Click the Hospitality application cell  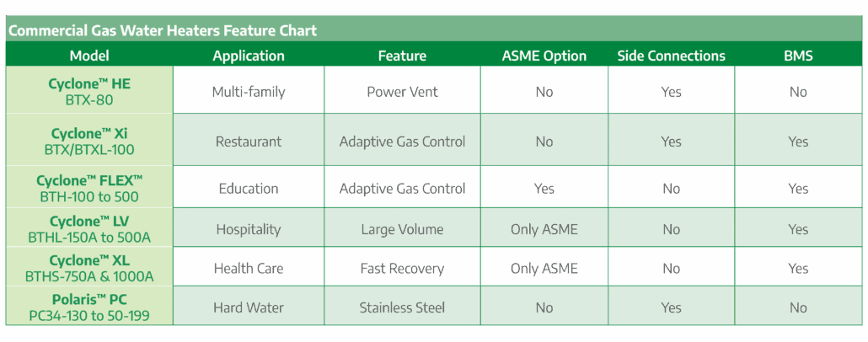coord(249,228)
